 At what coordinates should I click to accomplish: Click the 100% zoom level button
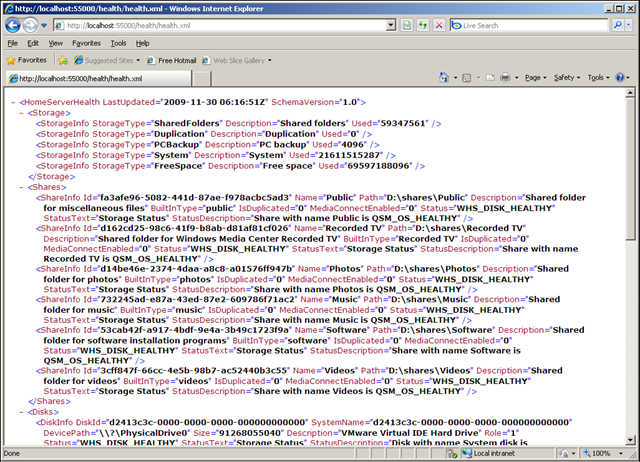point(597,453)
